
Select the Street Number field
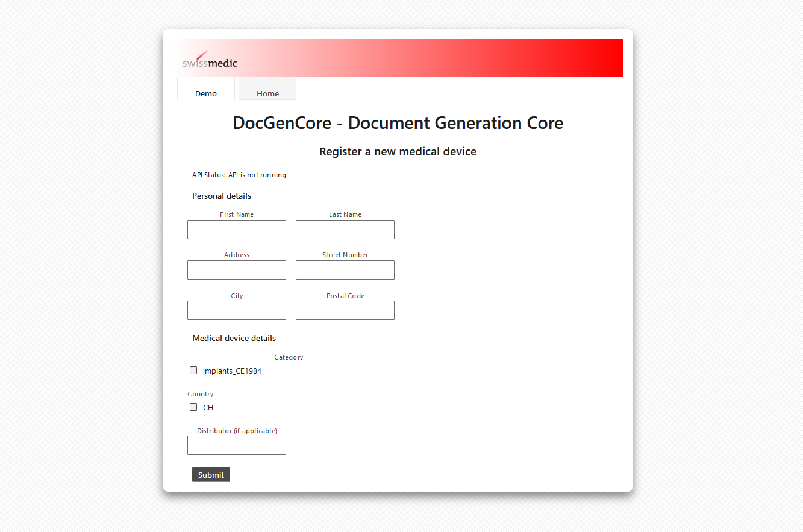(x=345, y=270)
